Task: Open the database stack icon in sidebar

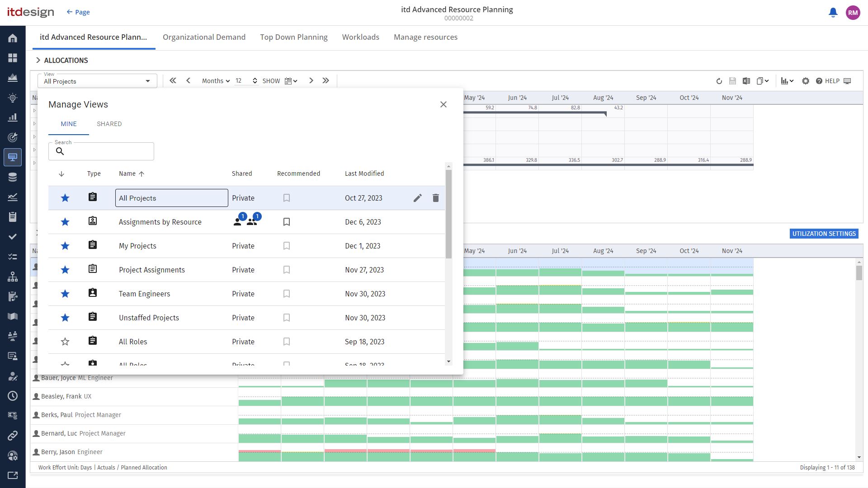Action: point(13,177)
